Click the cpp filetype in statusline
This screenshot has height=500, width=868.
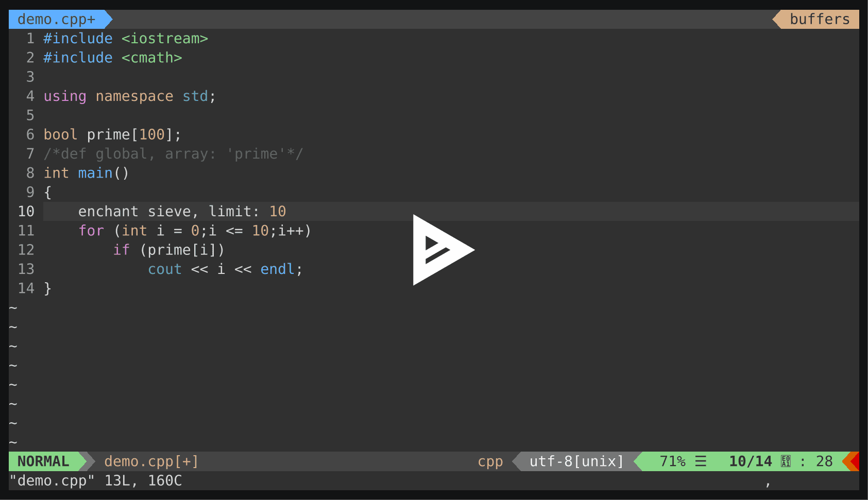pyautogui.click(x=490, y=461)
